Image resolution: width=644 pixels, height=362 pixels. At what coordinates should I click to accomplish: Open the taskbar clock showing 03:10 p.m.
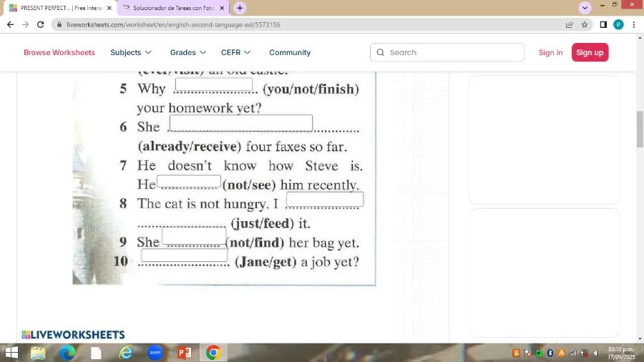click(621, 353)
